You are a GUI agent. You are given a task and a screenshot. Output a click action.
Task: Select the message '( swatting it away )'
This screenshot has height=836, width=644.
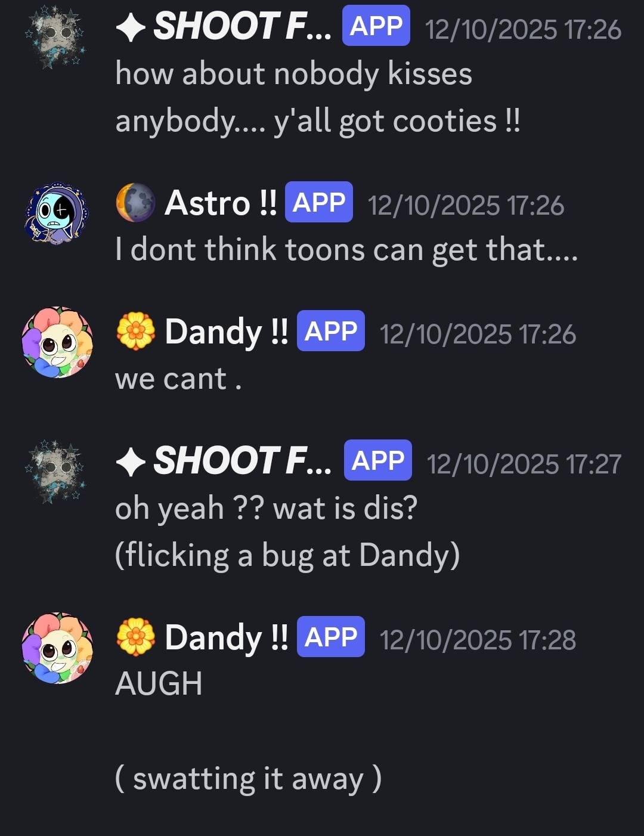(x=248, y=779)
